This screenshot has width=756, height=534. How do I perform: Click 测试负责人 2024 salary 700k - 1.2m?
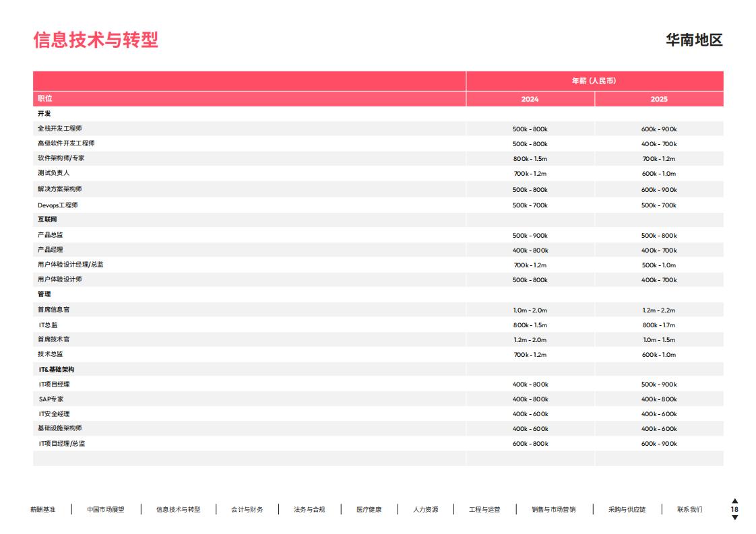pyautogui.click(x=530, y=174)
